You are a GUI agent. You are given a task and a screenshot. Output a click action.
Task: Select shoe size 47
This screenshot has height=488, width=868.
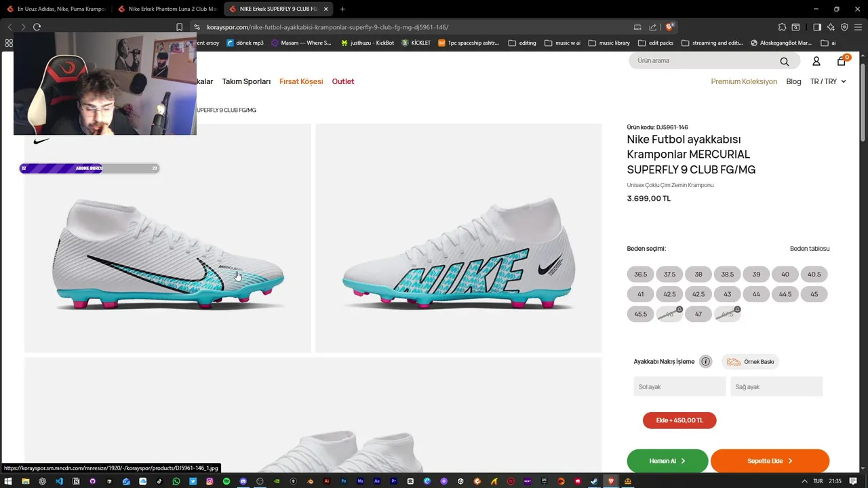click(698, 314)
